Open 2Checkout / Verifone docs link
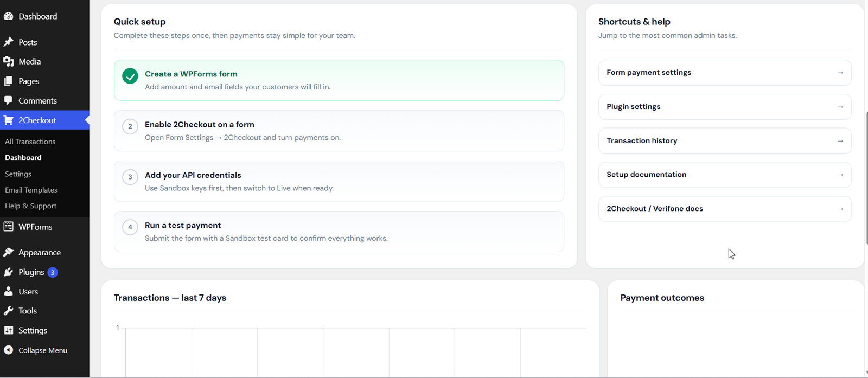 pos(725,209)
